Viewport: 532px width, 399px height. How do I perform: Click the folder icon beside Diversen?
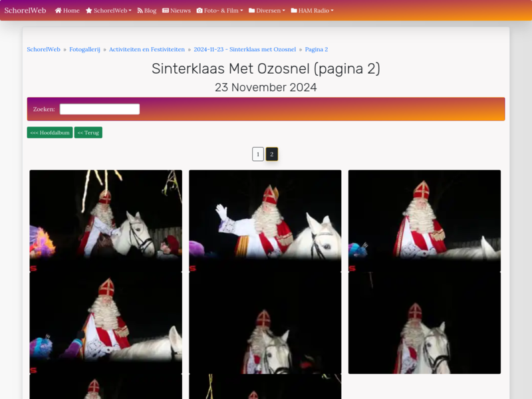[x=252, y=11]
